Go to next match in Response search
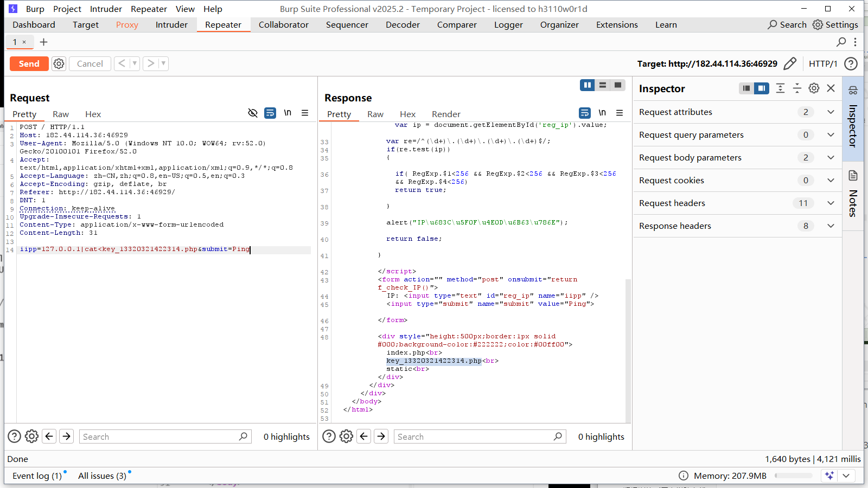 point(381,436)
